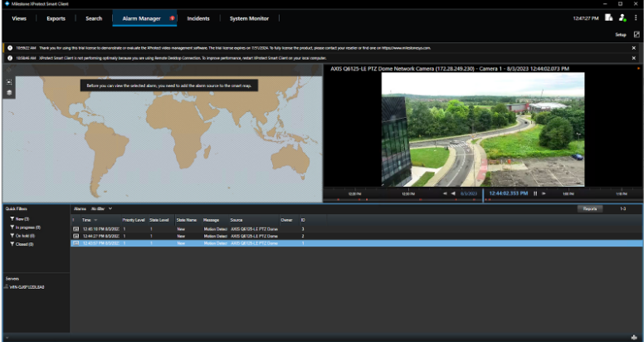644x342 pixels.
Task: Click alarm icon for ID 2 row
Action: click(x=76, y=236)
